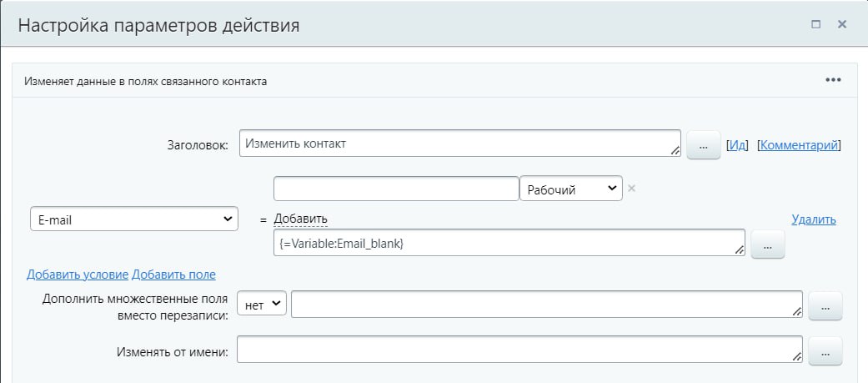Expand the Рабочий email type dropdown
The image size is (868, 383).
pos(570,189)
